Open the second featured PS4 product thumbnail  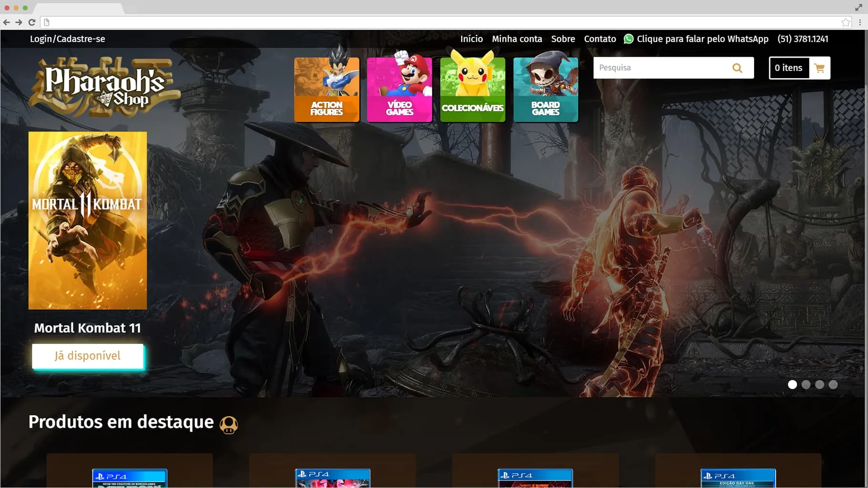point(332,478)
